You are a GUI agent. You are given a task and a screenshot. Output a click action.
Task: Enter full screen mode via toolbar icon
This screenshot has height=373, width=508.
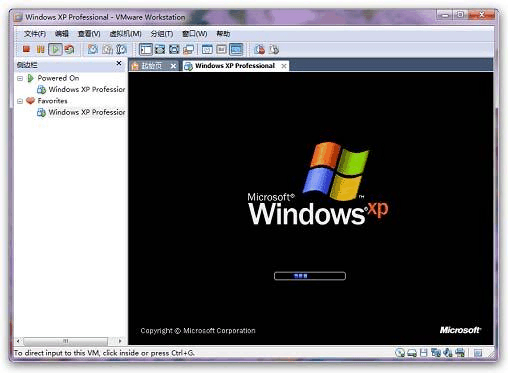click(174, 49)
